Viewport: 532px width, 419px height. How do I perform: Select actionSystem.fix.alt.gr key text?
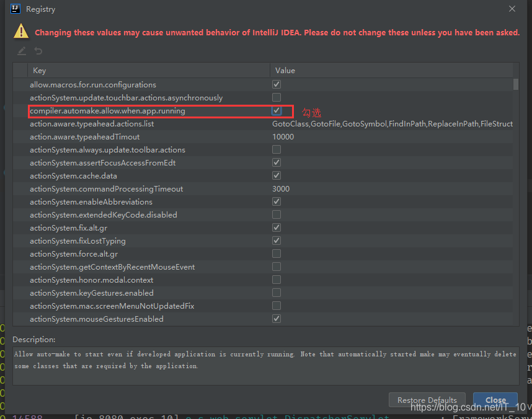click(69, 228)
